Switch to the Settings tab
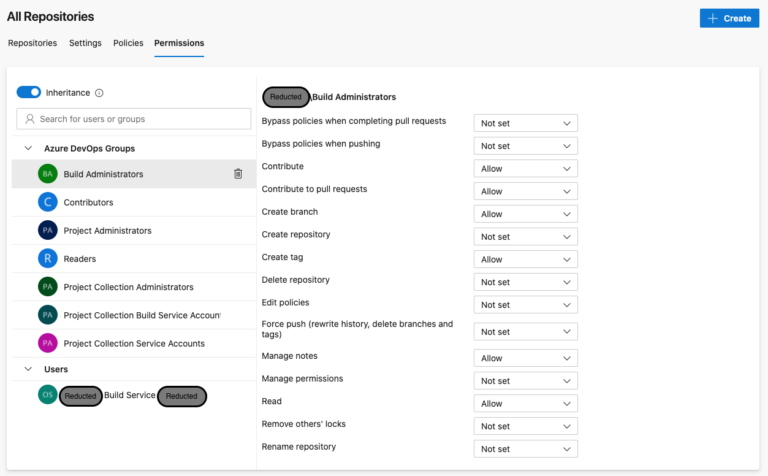The image size is (768, 476). point(85,43)
